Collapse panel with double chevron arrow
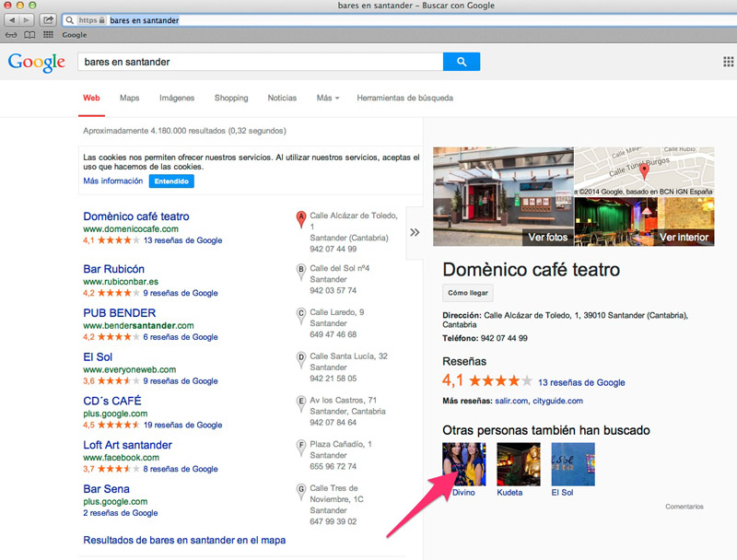 pyautogui.click(x=415, y=232)
